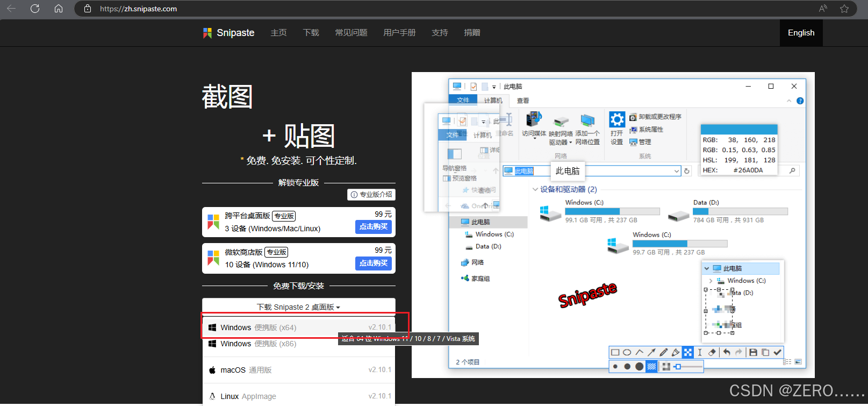Viewport: 868px width, 406px height.
Task: Click blur strength slider in demo sub-toolbar
Action: point(688,367)
